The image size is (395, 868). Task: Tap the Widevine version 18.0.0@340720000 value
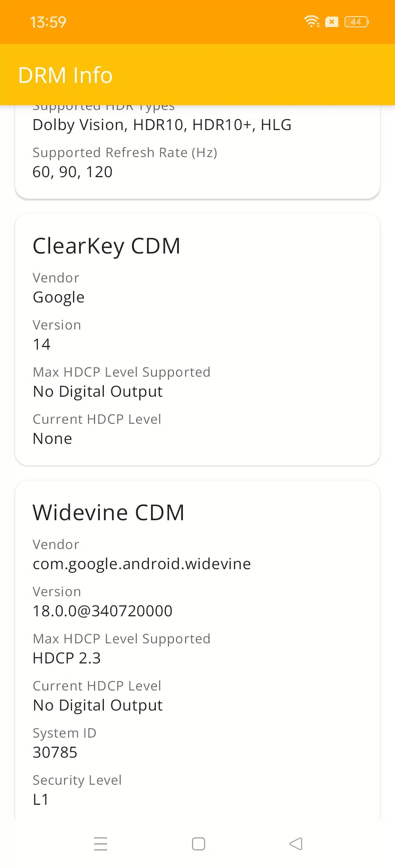(x=102, y=611)
